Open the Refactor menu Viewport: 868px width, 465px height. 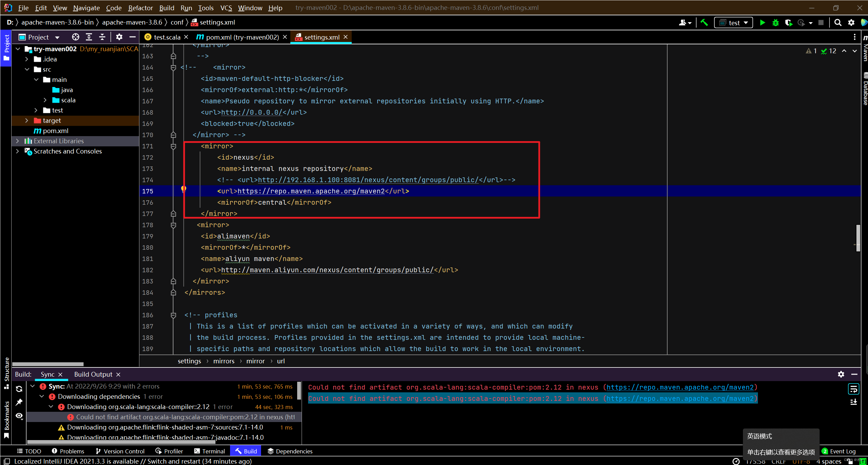[140, 8]
